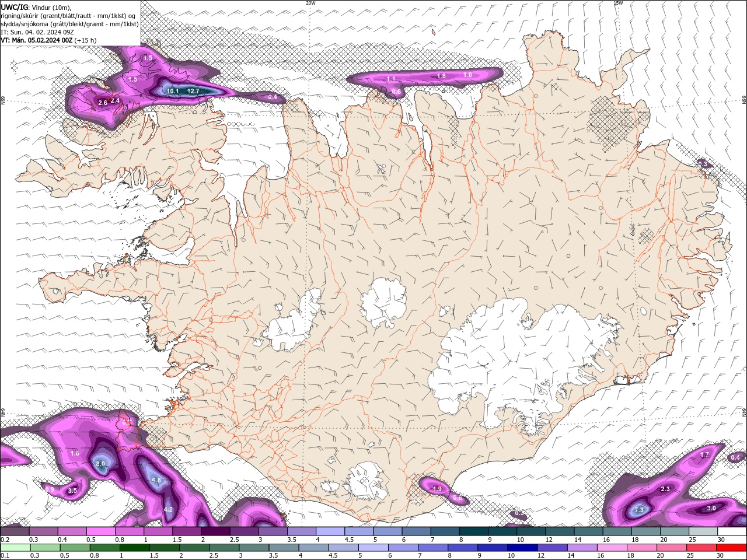Click the 15W longitude label
Screen dimensions: 747x560
click(618, 2)
